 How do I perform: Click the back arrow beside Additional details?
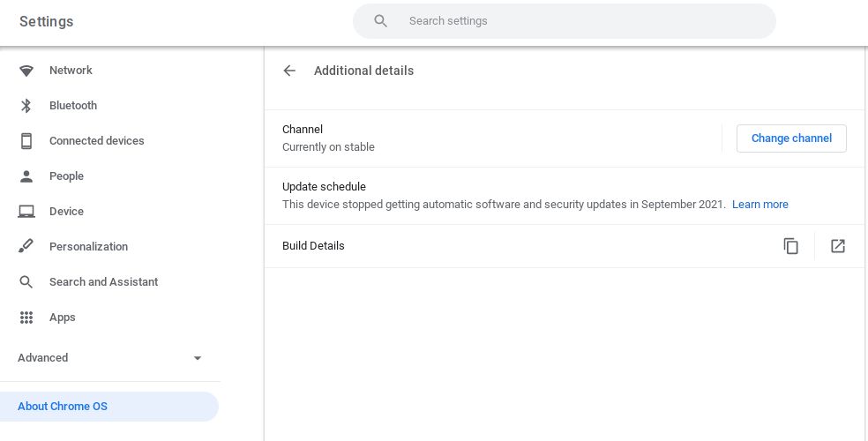tap(289, 71)
